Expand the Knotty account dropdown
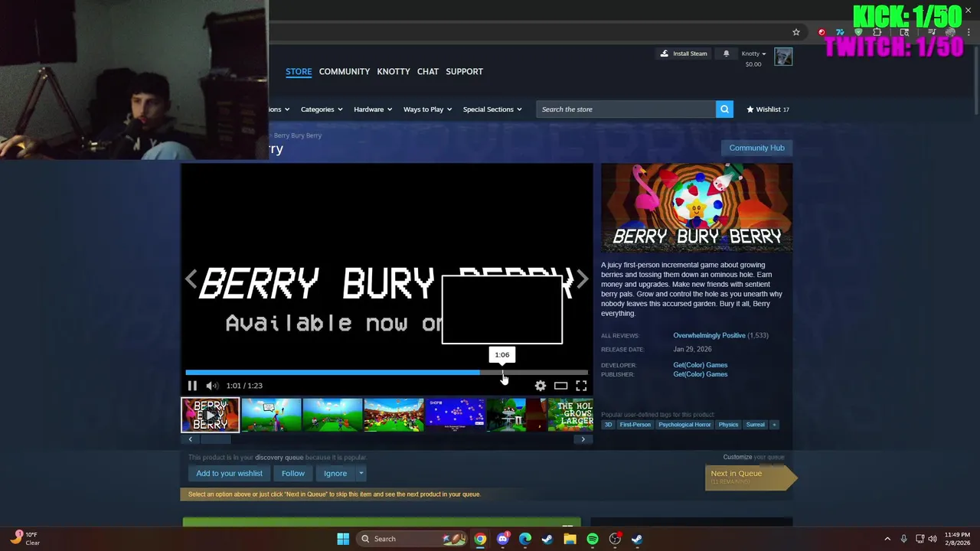Screen dimensions: 980x551 coord(753,54)
